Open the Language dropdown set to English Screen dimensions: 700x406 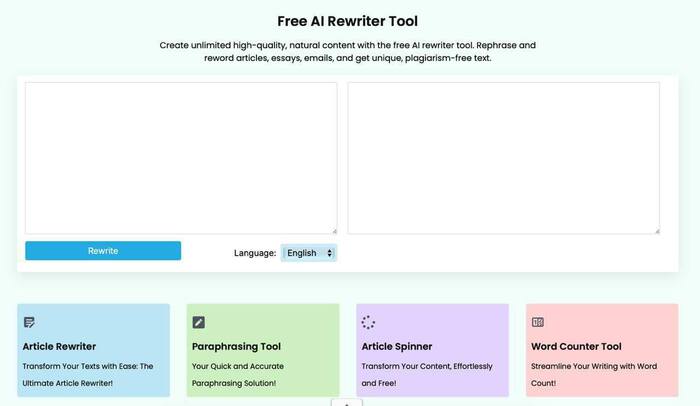[308, 253]
